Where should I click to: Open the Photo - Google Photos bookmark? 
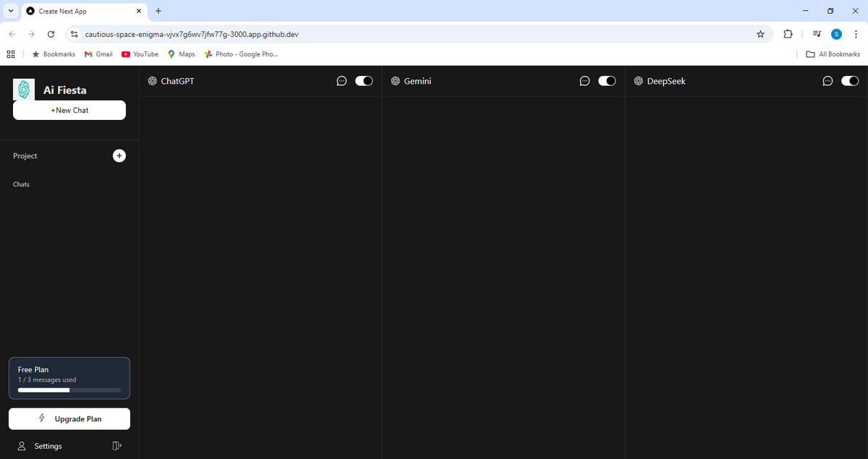coord(241,54)
